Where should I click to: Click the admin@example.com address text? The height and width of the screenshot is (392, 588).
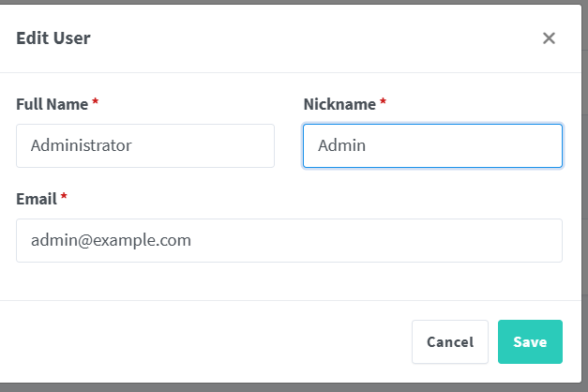click(111, 240)
